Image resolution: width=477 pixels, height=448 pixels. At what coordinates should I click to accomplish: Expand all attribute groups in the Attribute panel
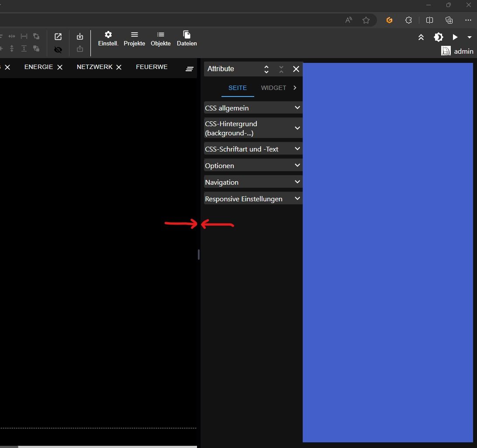click(x=266, y=69)
